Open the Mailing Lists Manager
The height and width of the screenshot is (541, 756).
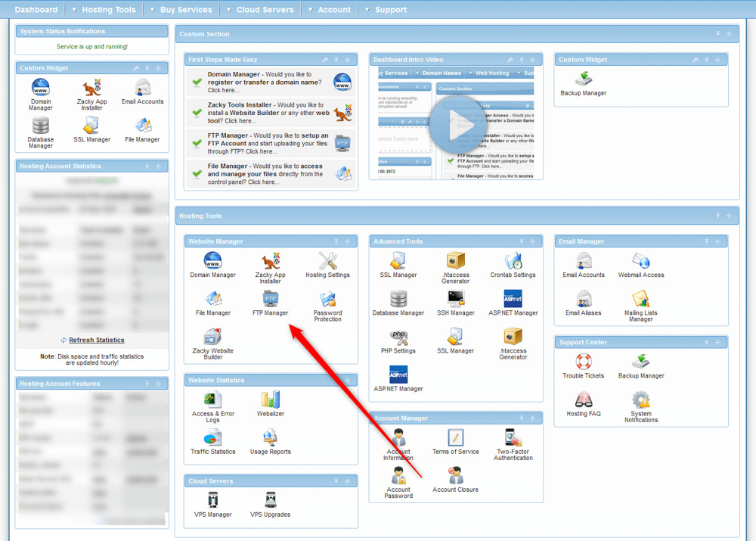point(641,303)
